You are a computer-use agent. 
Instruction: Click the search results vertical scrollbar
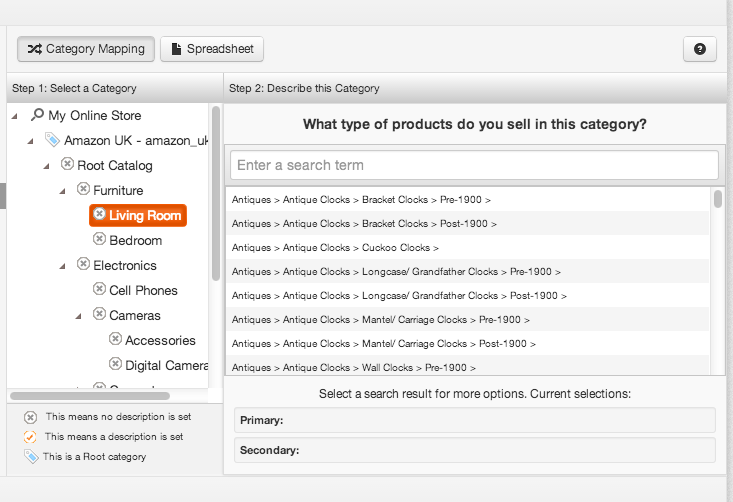718,199
